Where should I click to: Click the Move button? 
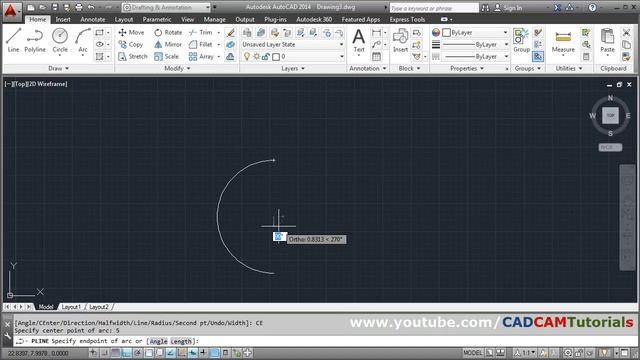131,32
